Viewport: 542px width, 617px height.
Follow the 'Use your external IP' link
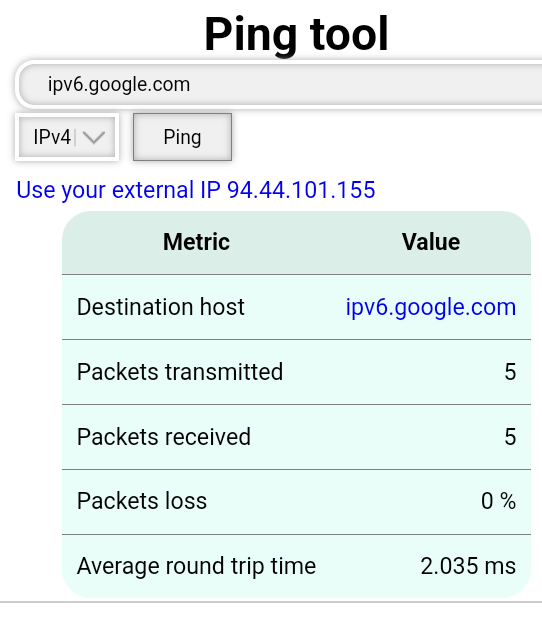click(x=196, y=190)
